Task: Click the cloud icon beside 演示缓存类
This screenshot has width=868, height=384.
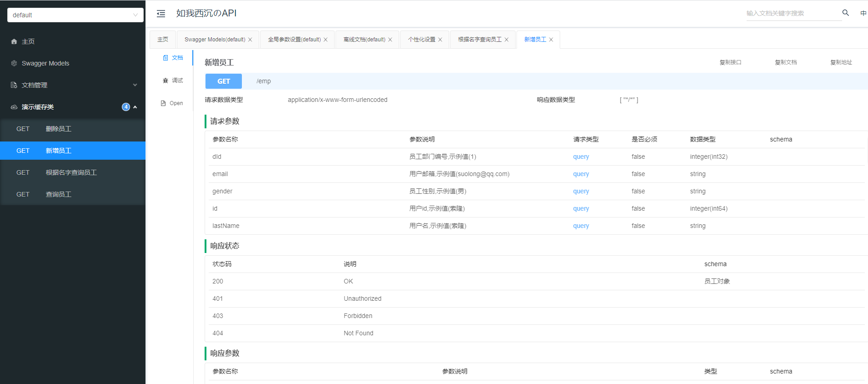Action: [x=14, y=107]
